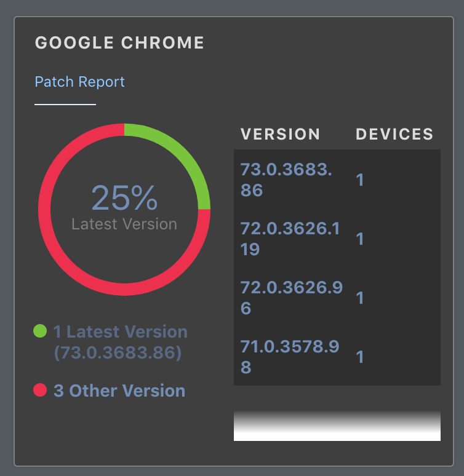Click the red legend dot for Other Version
Viewport: 464px width, 476px height.
click(x=40, y=390)
